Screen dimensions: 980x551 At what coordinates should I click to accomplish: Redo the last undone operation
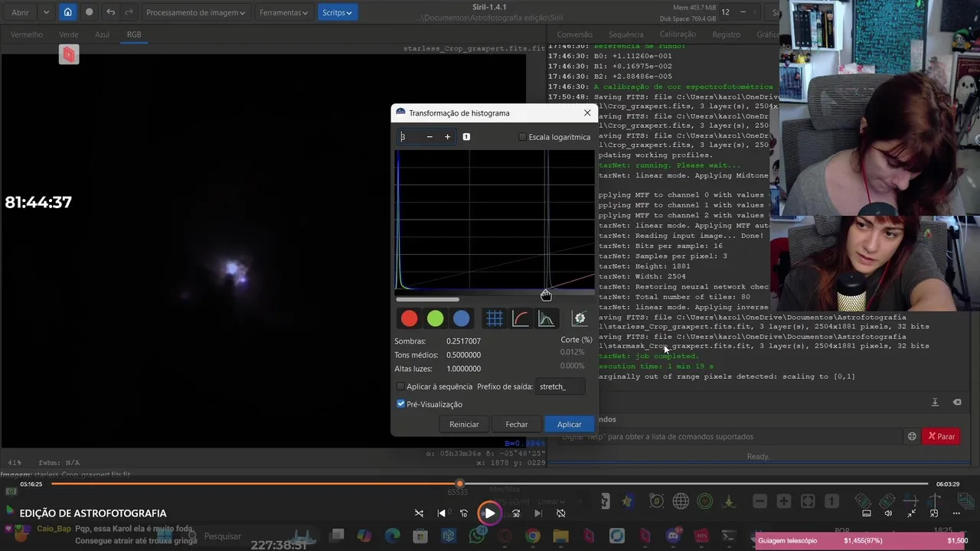pyautogui.click(x=129, y=12)
